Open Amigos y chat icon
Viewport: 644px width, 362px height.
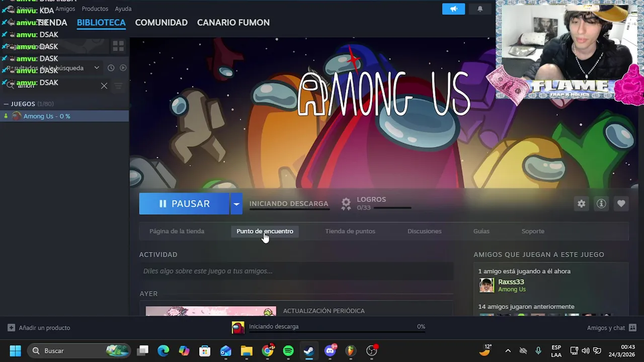pyautogui.click(x=632, y=328)
